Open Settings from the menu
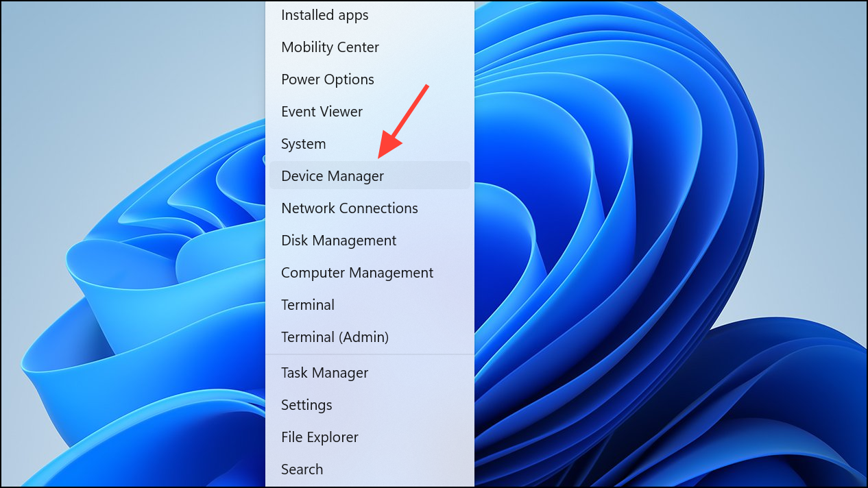Screen dimensions: 868x488 pos(370,405)
